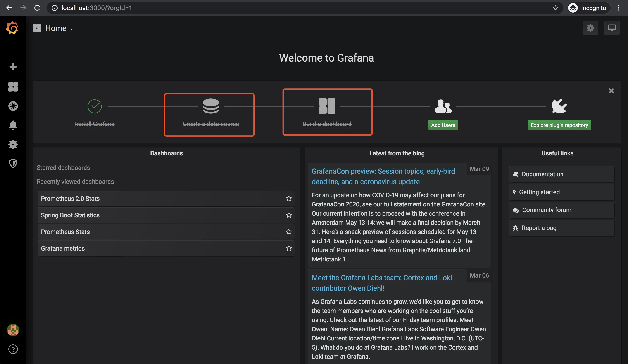Click the browser back arrow

click(x=9, y=8)
